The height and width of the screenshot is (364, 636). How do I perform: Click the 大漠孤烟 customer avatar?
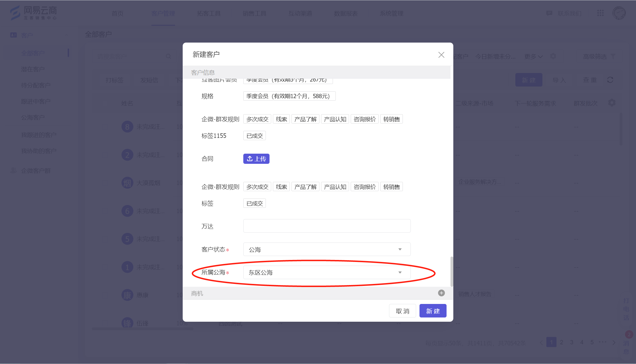coord(127,183)
